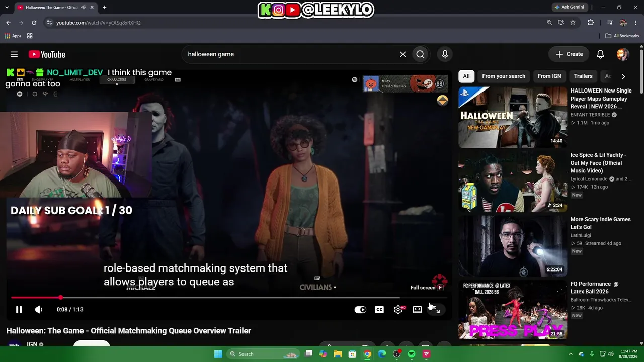This screenshot has height=362, width=644.
Task: Toggle closed captions off
Action: 379,310
